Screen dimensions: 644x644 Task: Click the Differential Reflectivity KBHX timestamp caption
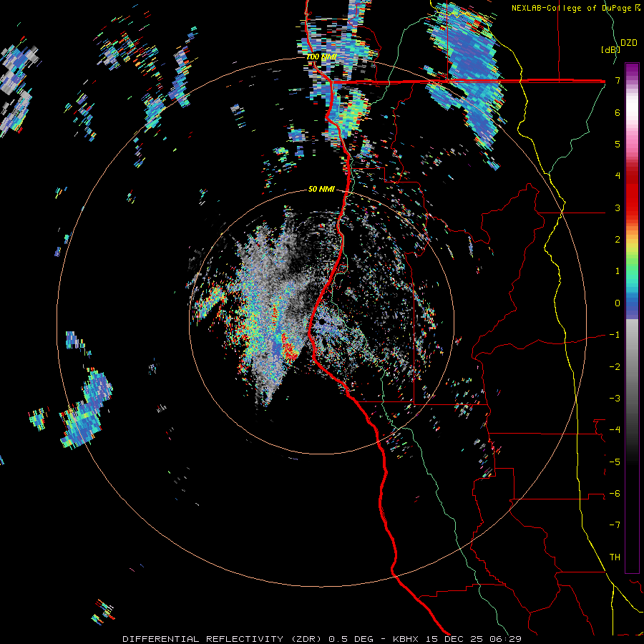(x=322, y=639)
